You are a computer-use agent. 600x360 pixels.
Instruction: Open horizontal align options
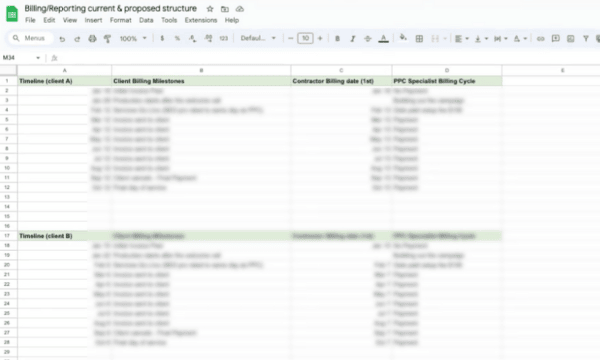[461, 39]
